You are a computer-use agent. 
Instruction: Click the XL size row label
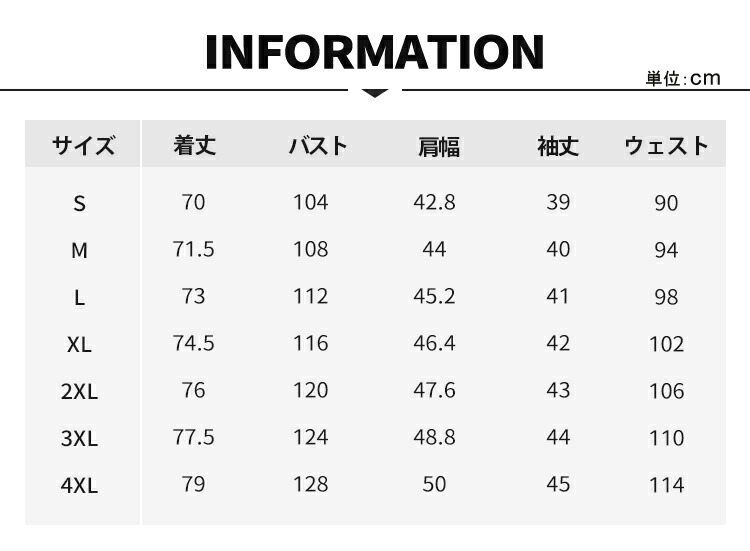pyautogui.click(x=80, y=344)
